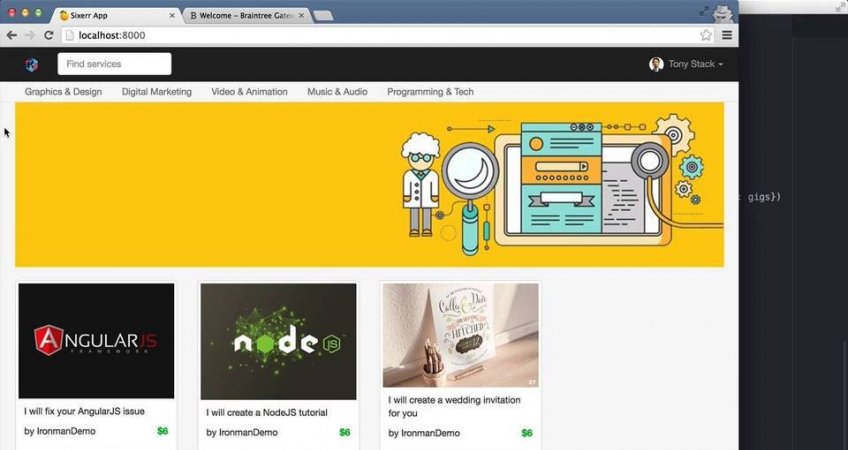Reload the page with the refresh icon
The image size is (848, 450).
48,35
